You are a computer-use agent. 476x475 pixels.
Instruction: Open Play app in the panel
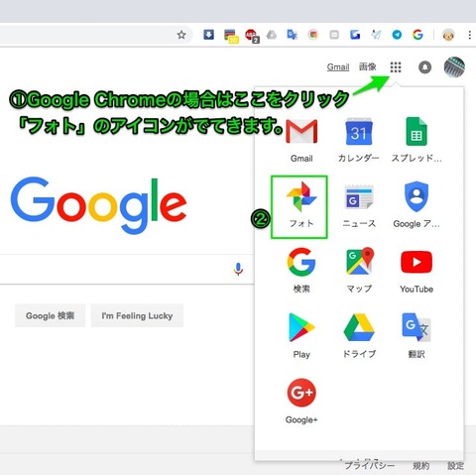point(301,336)
